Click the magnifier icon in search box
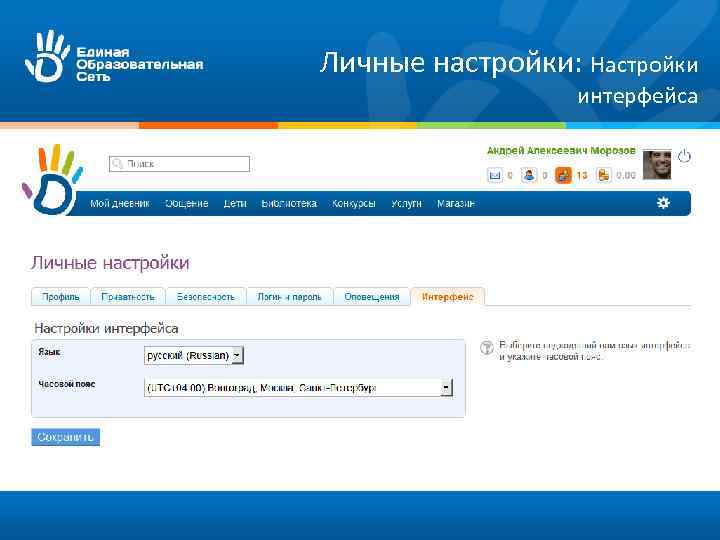This screenshot has height=540, width=720. tap(118, 164)
